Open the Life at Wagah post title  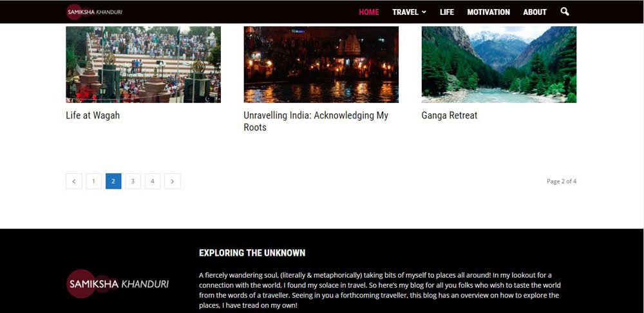click(93, 115)
